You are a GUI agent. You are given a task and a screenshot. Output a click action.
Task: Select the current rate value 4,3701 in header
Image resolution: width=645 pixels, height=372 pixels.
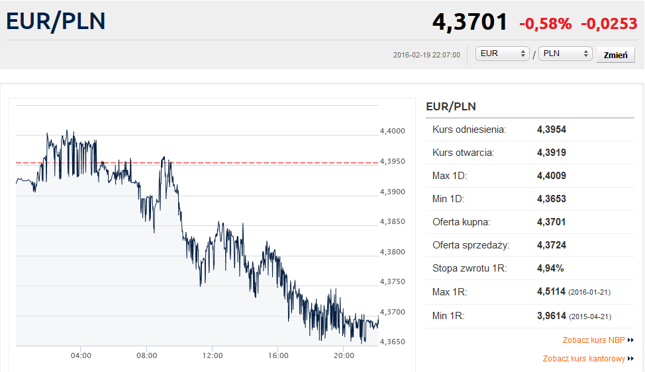click(470, 21)
